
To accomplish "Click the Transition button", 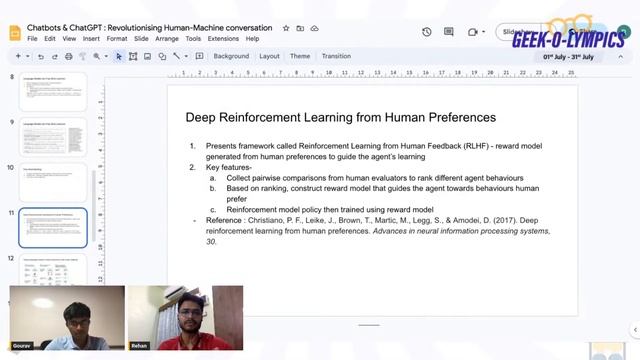I will [x=336, y=56].
